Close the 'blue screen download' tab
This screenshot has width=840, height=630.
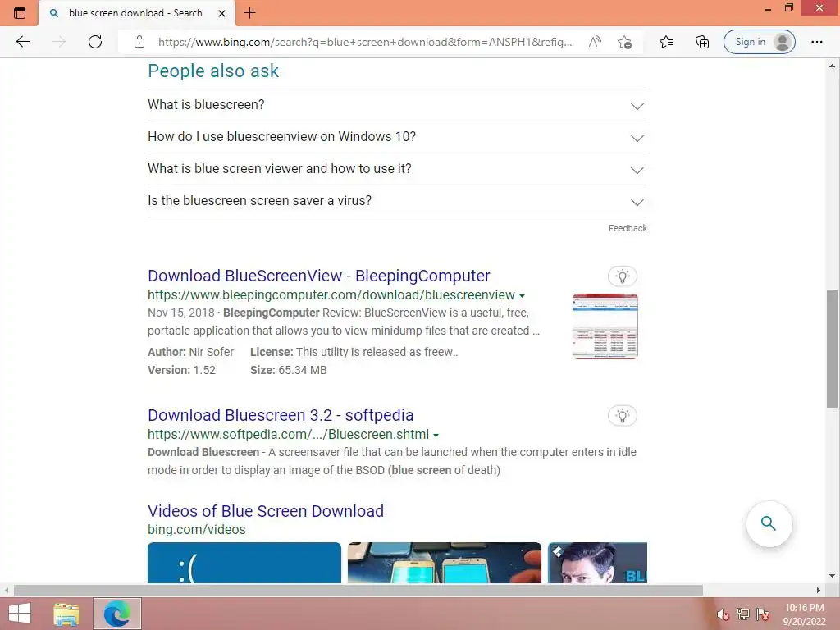(221, 13)
